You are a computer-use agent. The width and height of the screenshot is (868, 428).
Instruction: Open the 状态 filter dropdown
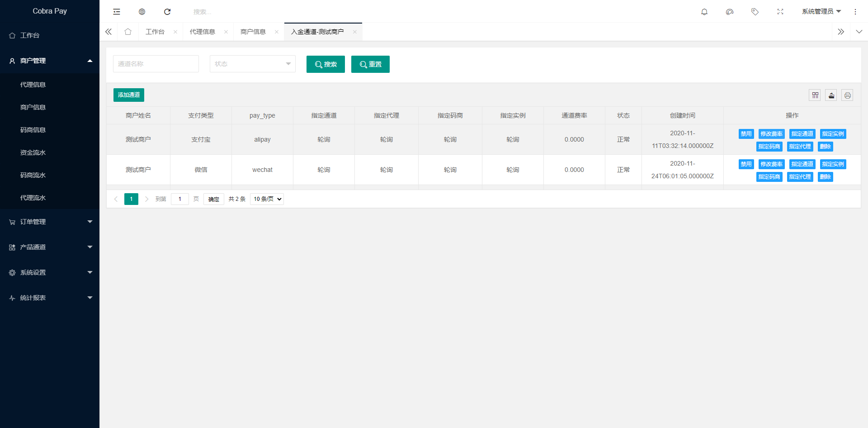(253, 64)
